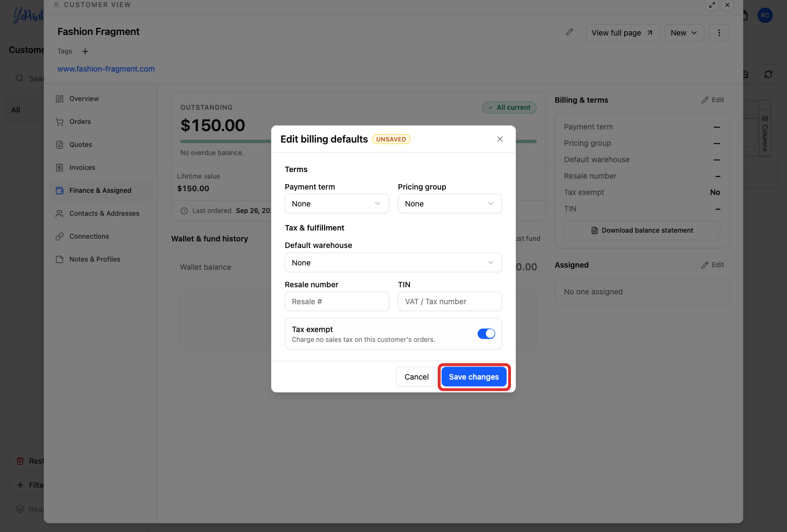Expand customer view to fullscreen

[712, 5]
